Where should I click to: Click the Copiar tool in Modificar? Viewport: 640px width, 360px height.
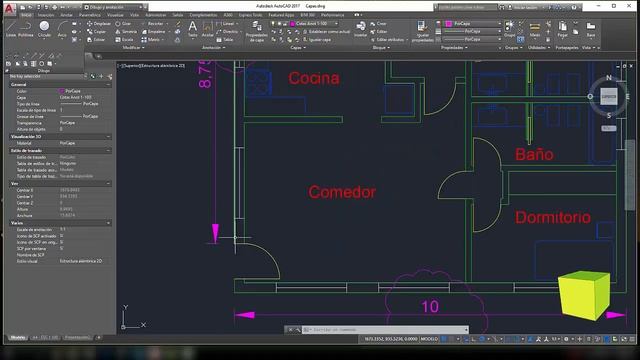(x=96, y=31)
